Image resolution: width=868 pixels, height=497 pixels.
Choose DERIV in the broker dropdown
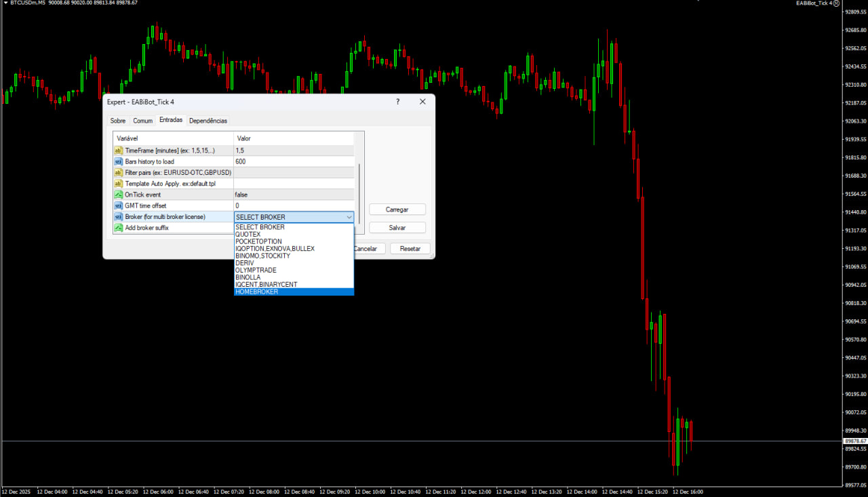244,263
